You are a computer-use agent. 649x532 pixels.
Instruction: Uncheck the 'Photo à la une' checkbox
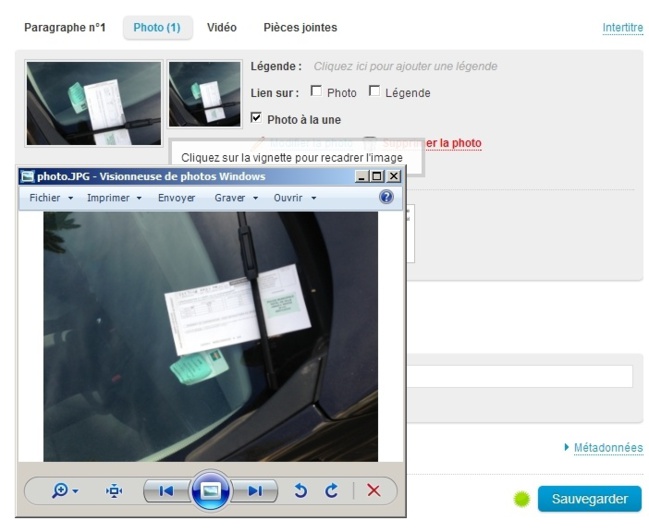257,119
